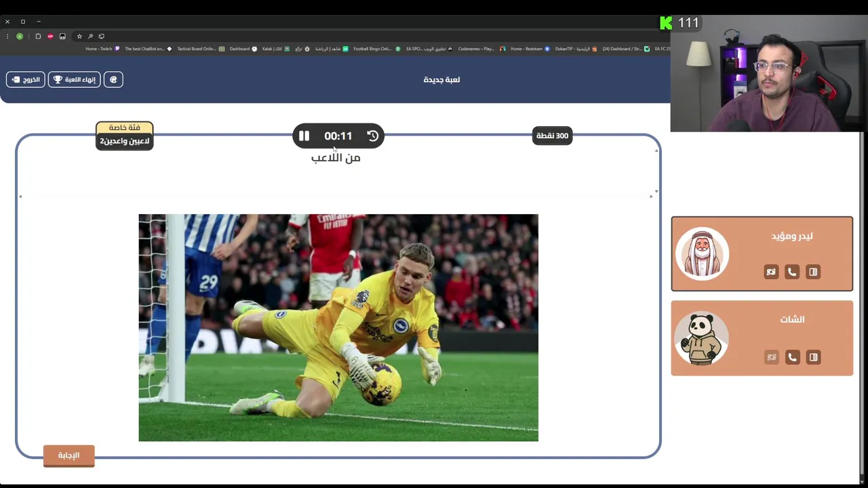This screenshot has width=868, height=488.
Task: Click the الإجابة answer button
Action: pos(68,455)
